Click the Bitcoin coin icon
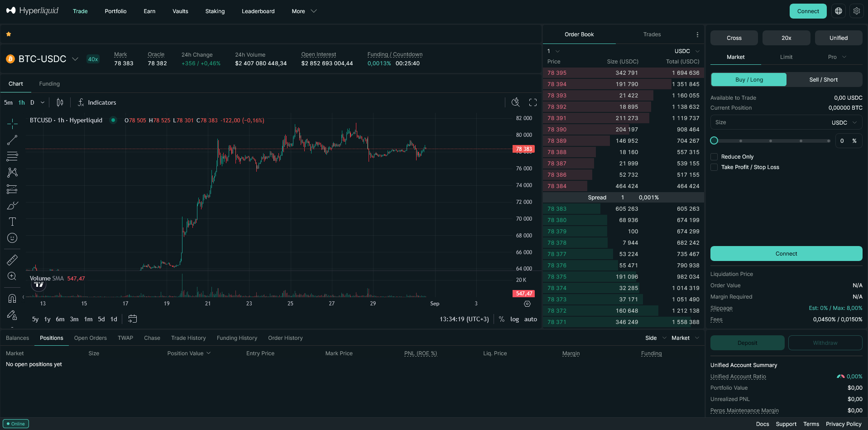 pyautogui.click(x=10, y=59)
